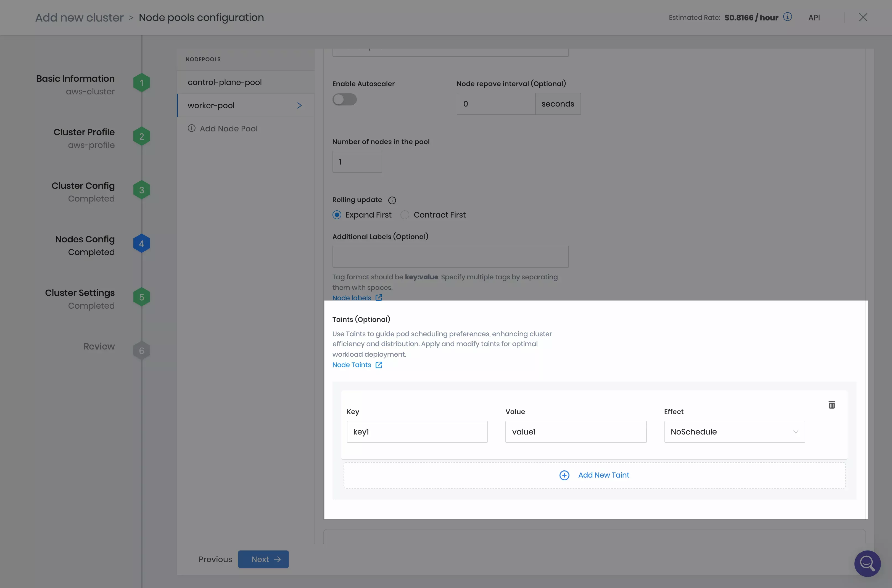Open the Effect dropdown showing NoSchedule
This screenshot has height=588, width=892.
[734, 432]
